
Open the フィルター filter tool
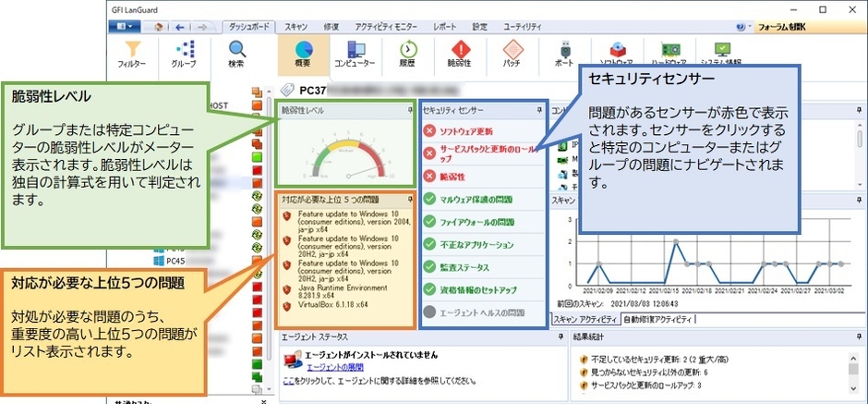coord(132,55)
